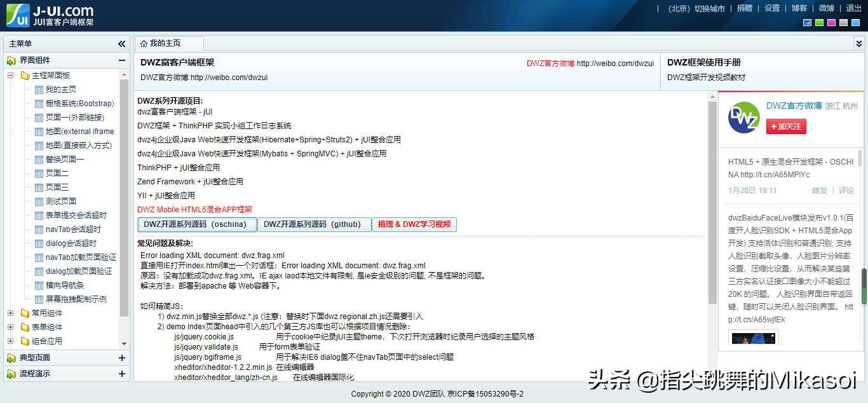Switch to the 我的主页 tab
This screenshot has width=868, height=403.
(169, 44)
